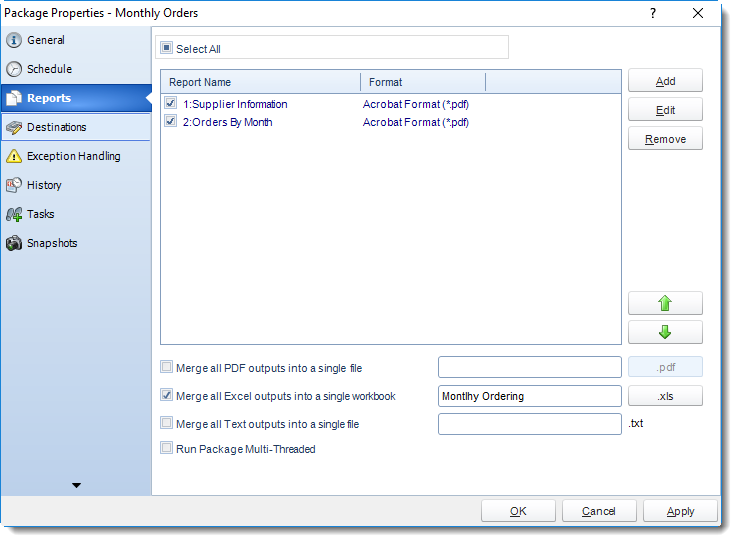Image resolution: width=737 pixels, height=542 pixels.
Task: Click the help question mark icon
Action: (x=652, y=13)
